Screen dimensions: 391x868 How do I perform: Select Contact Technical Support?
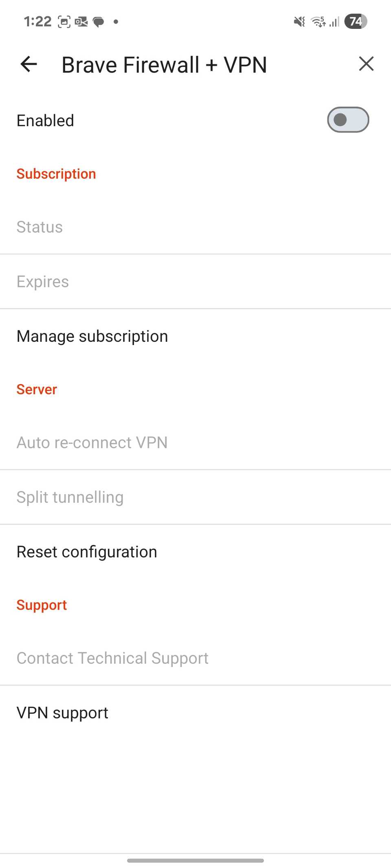(x=112, y=658)
